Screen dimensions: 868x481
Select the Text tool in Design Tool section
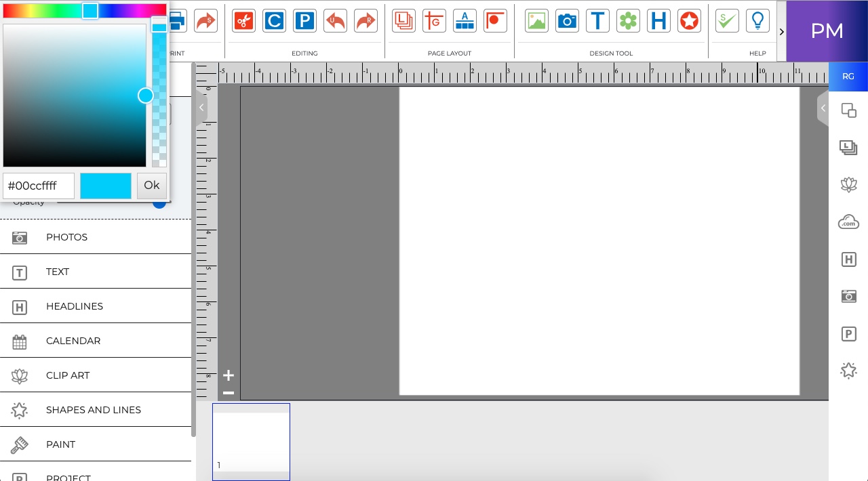coord(597,21)
